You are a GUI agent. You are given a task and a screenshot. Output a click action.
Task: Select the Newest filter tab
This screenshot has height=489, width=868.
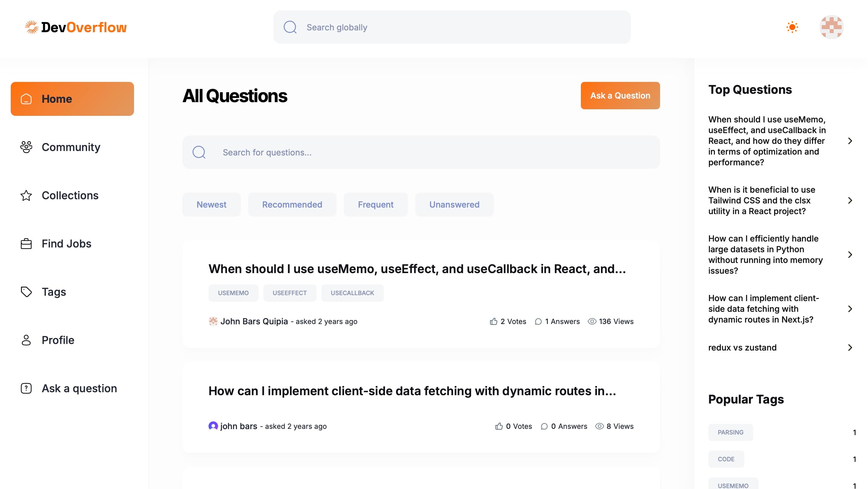pos(211,204)
